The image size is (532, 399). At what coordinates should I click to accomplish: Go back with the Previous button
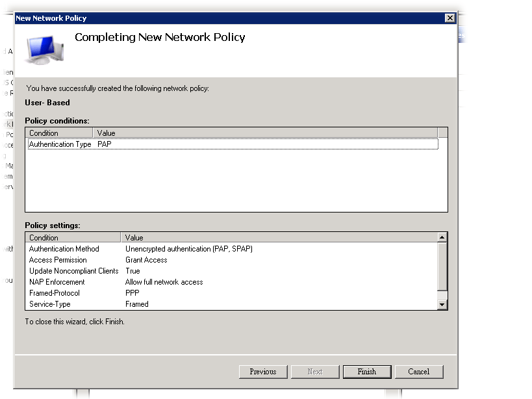pyautogui.click(x=263, y=372)
